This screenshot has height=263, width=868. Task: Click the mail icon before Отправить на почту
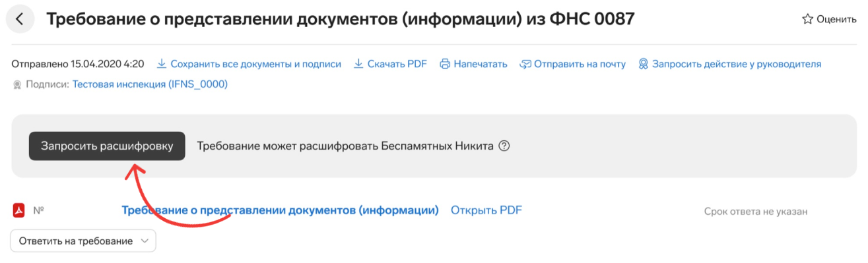click(x=525, y=64)
